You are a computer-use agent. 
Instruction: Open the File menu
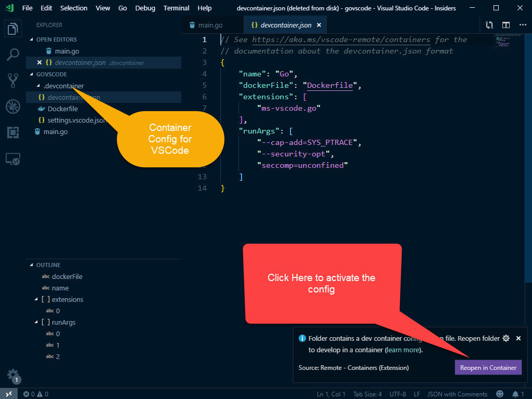point(27,8)
